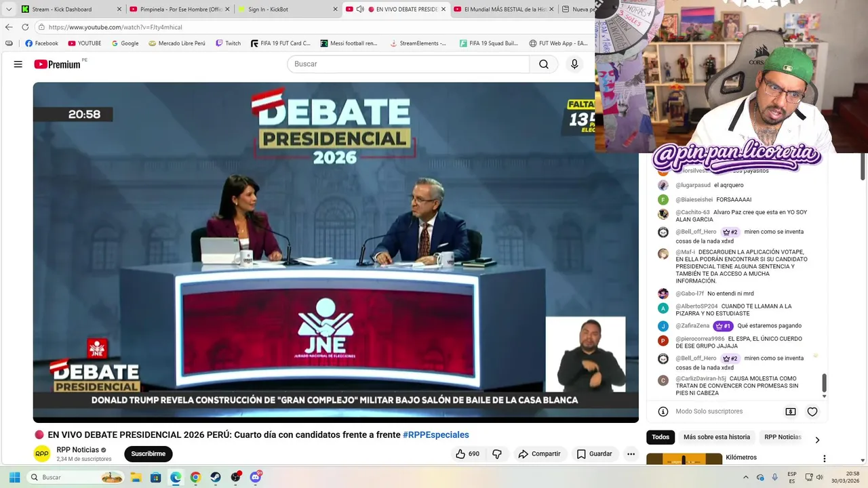This screenshot has height=488, width=868.
Task: Open the YouTube guide hamburger menu
Action: [x=18, y=64]
